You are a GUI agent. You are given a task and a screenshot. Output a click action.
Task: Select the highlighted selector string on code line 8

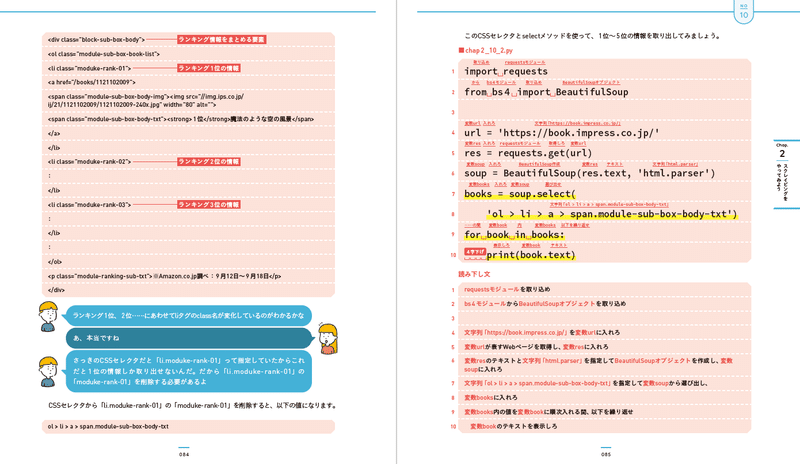click(x=612, y=214)
